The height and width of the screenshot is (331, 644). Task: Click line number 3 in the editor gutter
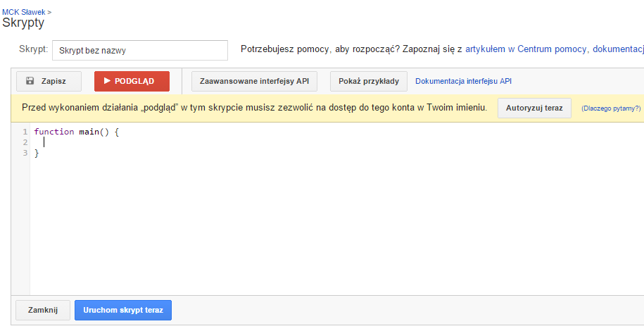[25, 153]
